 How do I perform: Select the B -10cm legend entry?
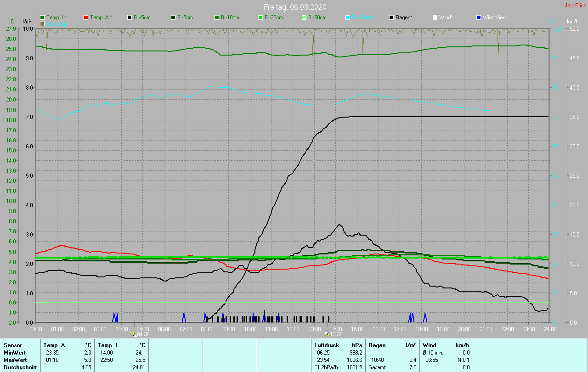(x=217, y=17)
